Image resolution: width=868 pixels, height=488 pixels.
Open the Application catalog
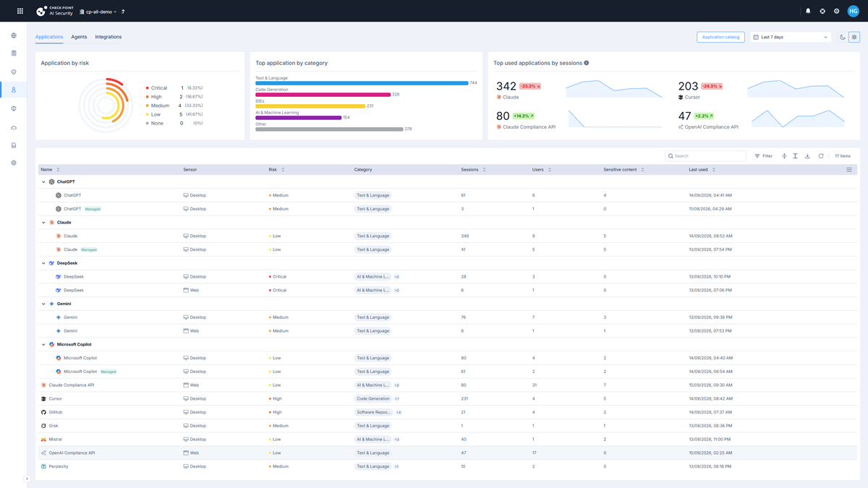[x=720, y=37]
